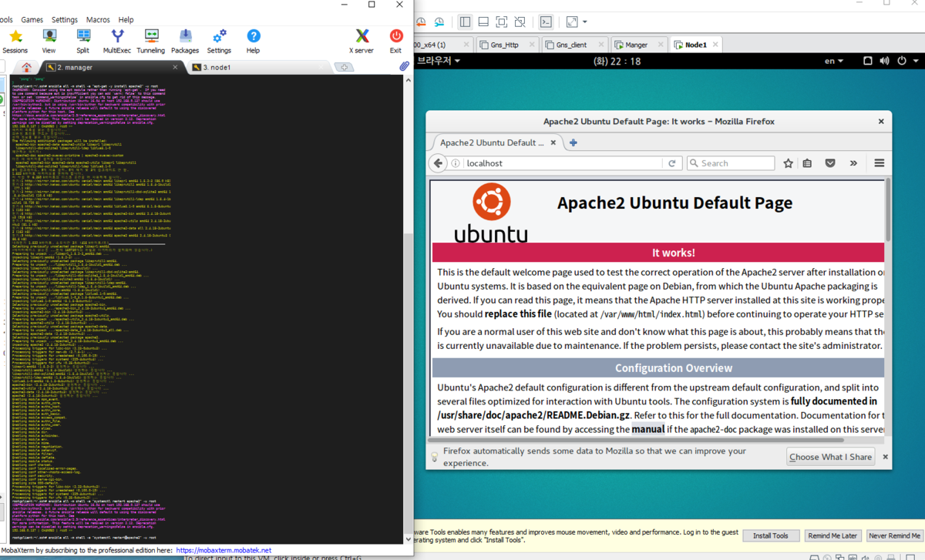Open the 'en' input language dropdown
The image size is (925, 560).
(x=833, y=61)
